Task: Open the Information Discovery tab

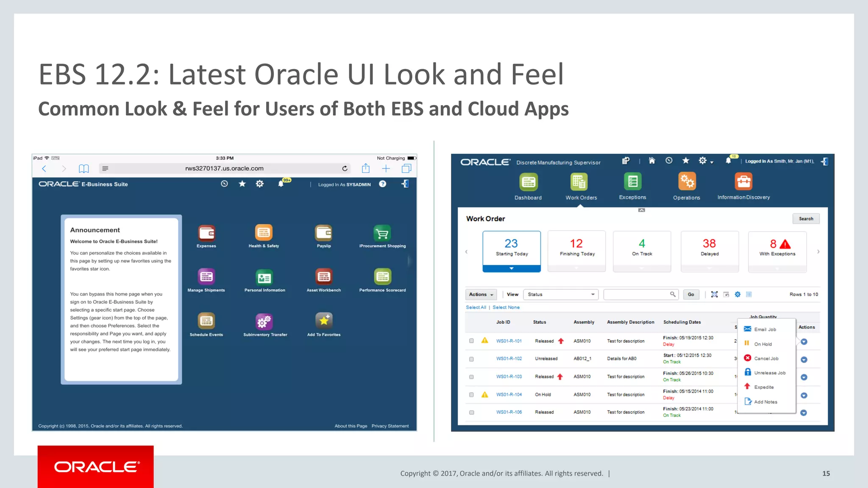Action: pyautogui.click(x=743, y=186)
